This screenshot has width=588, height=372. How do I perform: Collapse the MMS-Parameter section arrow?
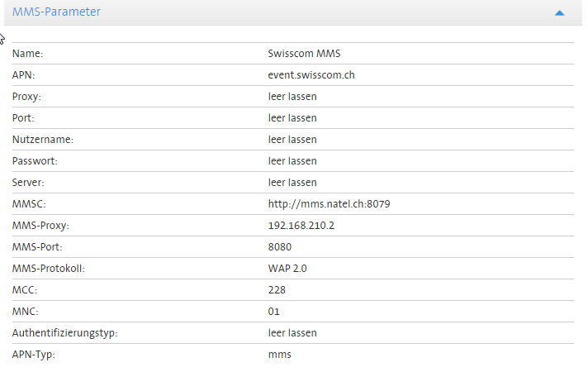click(559, 13)
